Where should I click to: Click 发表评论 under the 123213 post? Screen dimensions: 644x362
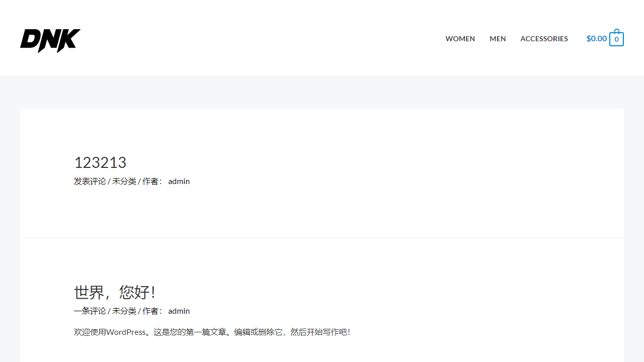coord(90,181)
